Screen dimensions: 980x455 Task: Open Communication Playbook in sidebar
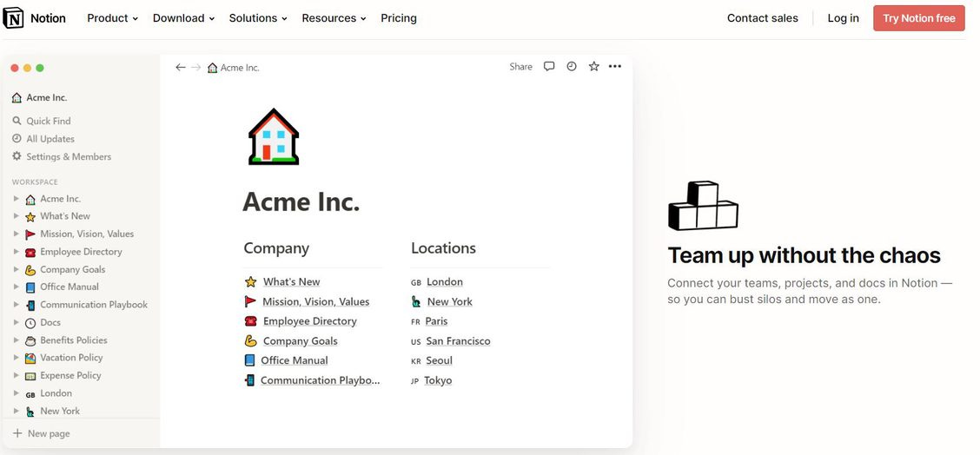(94, 305)
